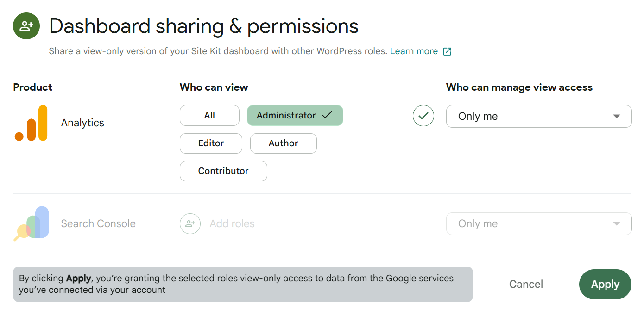Click the Search Console logo icon
The height and width of the screenshot is (310, 644).
pos(31,223)
